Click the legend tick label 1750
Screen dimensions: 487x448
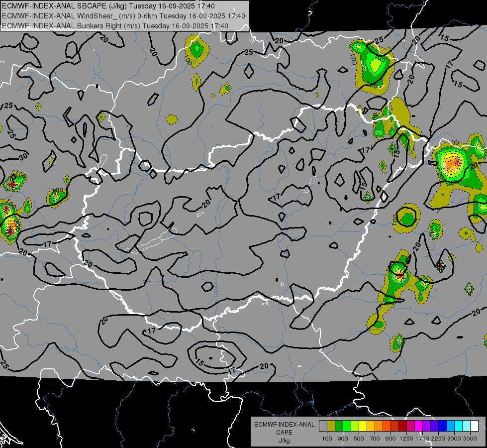coord(422,439)
